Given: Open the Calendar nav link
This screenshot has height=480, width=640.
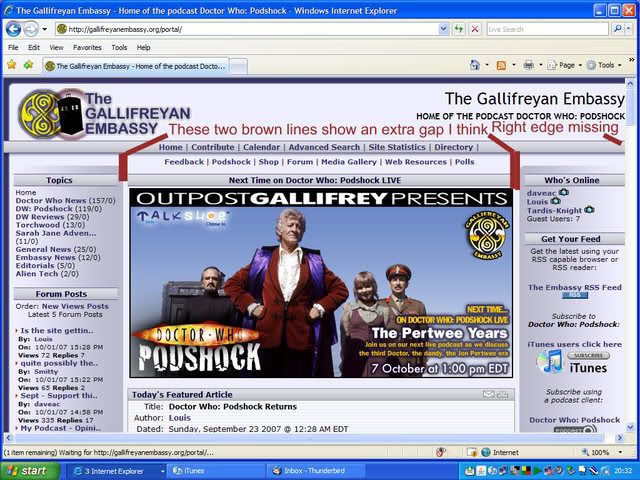Looking at the screenshot, I should (x=261, y=147).
